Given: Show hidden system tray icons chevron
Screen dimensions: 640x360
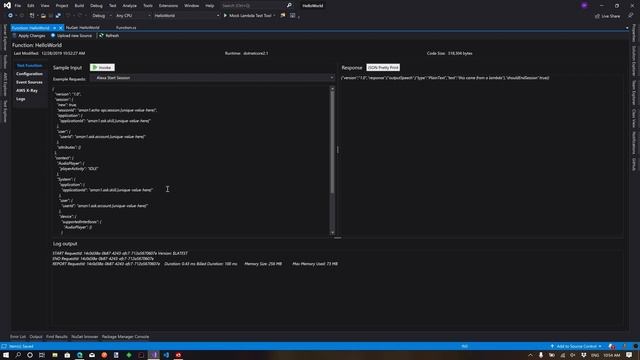Looking at the screenshot, I should 530,355.
